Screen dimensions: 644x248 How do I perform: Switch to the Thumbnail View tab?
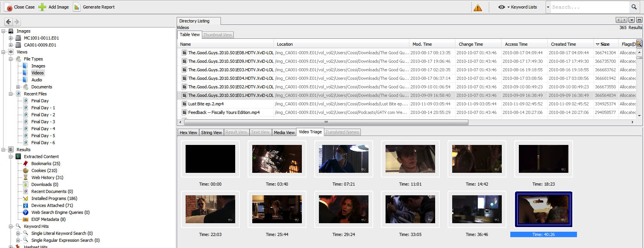click(218, 35)
